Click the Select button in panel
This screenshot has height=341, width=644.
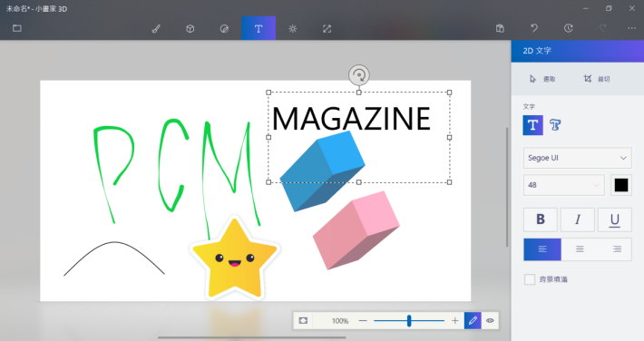click(x=542, y=79)
